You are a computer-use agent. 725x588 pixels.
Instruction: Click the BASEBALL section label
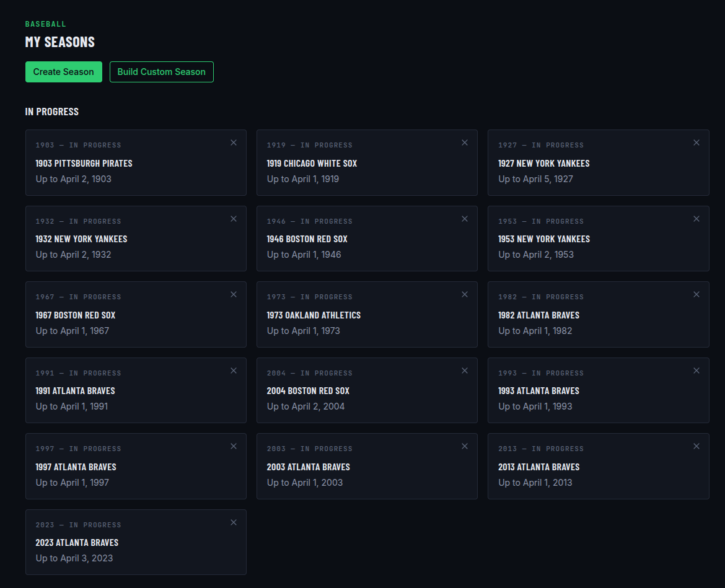coord(46,24)
